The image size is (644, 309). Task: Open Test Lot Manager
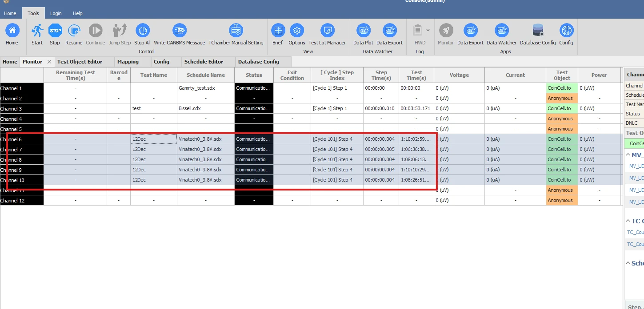328,31
